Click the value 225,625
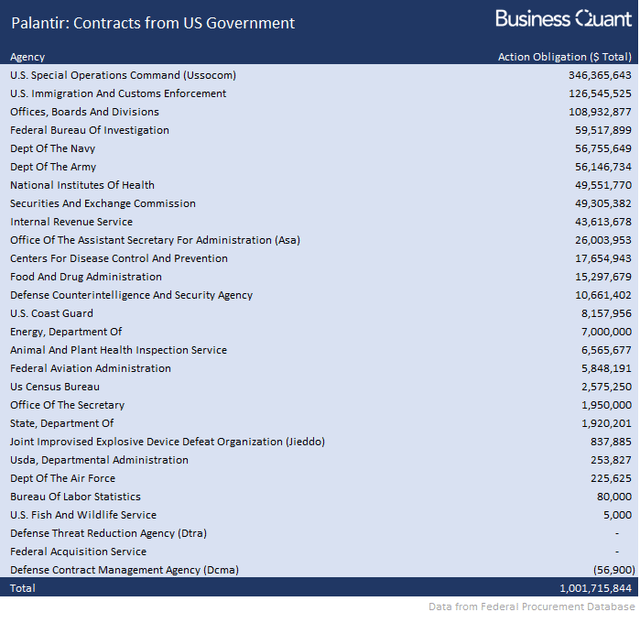Image resolution: width=640 pixels, height=623 pixels. coord(611,479)
